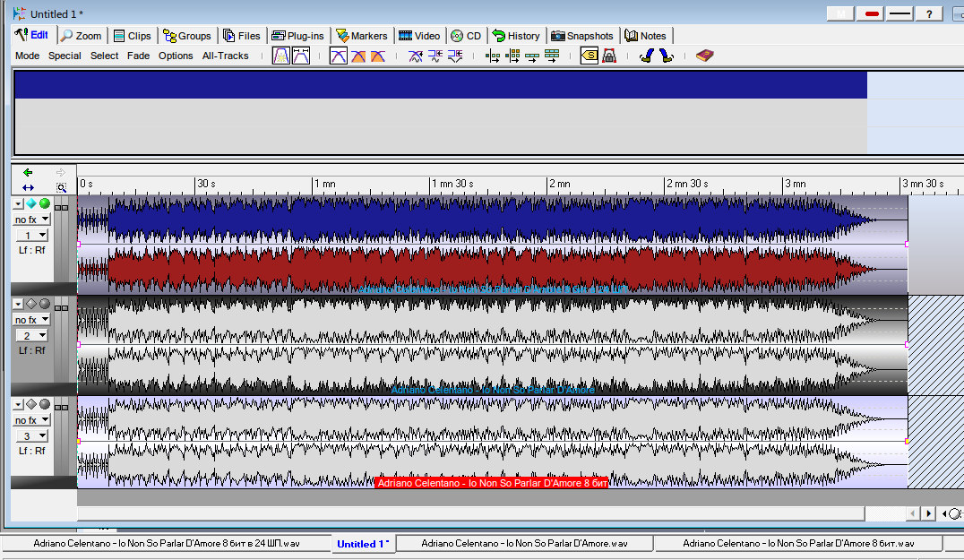This screenshot has height=560, width=964.
Task: Toggle the mute circle on track 3
Action: [45, 404]
